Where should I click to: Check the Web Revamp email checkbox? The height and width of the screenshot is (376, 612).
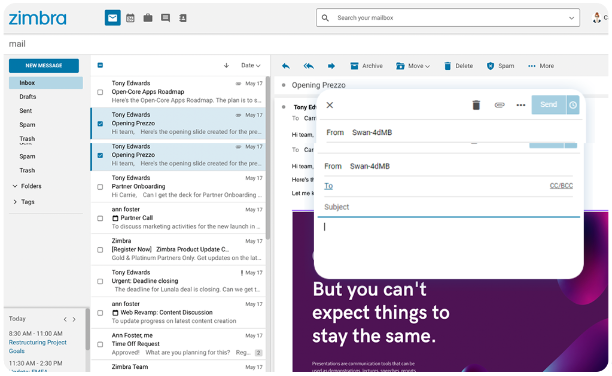pos(100,313)
